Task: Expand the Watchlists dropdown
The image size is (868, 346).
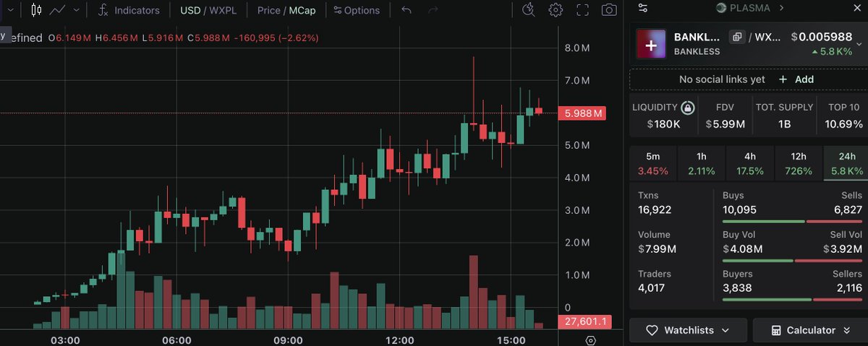Action: pyautogui.click(x=686, y=330)
